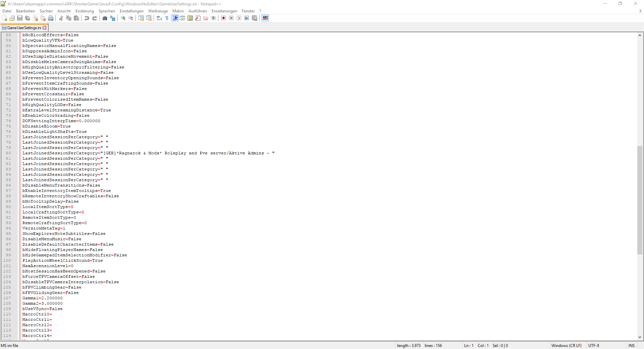
Task: Click the Find and Replace icon
Action: [x=113, y=18]
